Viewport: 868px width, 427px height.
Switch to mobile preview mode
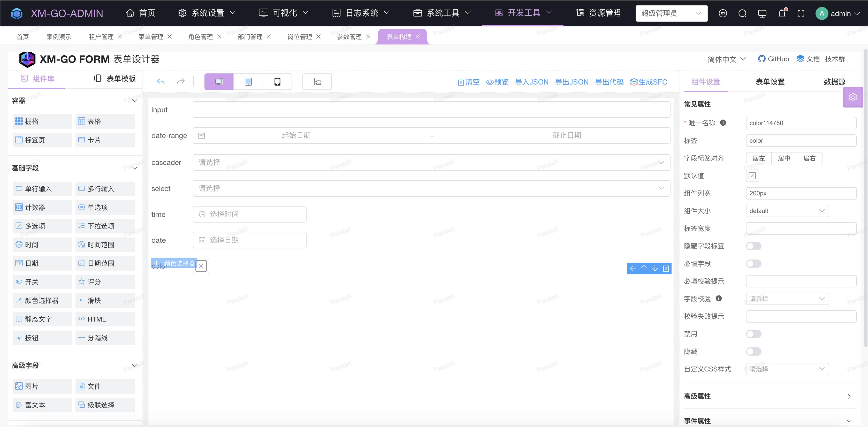pos(277,82)
